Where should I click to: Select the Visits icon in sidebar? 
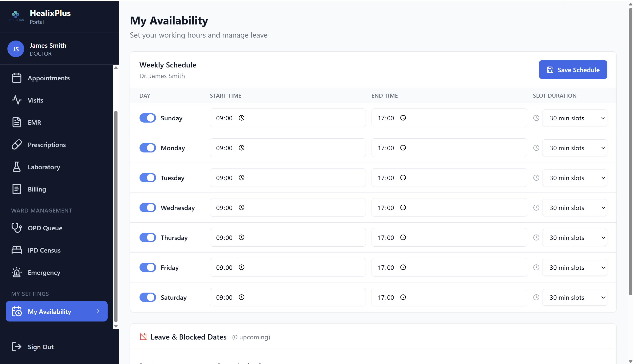16,100
